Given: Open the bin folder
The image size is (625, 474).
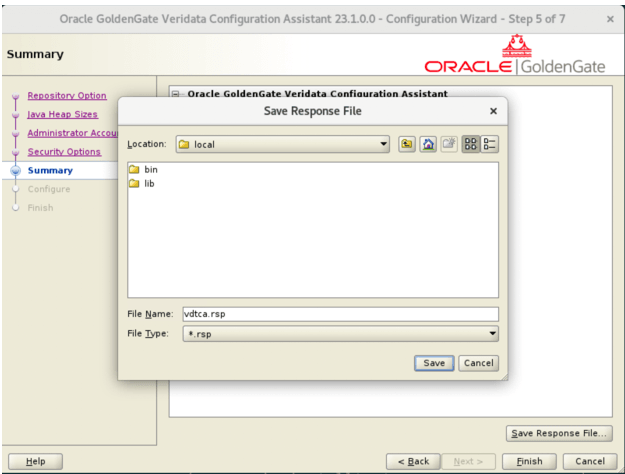Looking at the screenshot, I should coord(134,170).
